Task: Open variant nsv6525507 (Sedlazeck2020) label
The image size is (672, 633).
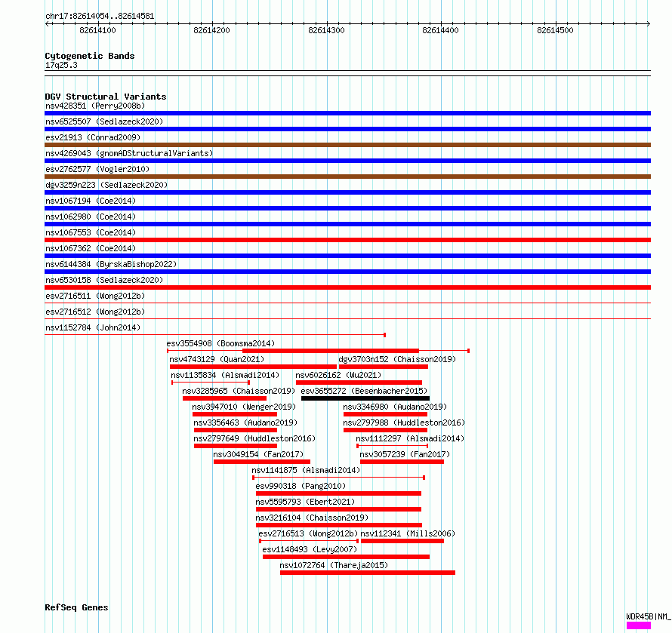Action: click(104, 121)
